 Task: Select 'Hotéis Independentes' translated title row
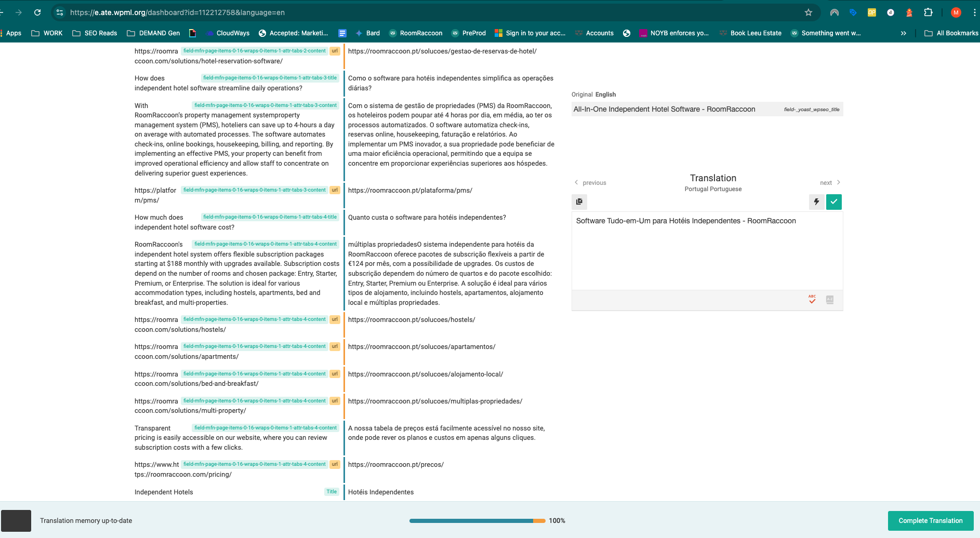pyautogui.click(x=381, y=492)
